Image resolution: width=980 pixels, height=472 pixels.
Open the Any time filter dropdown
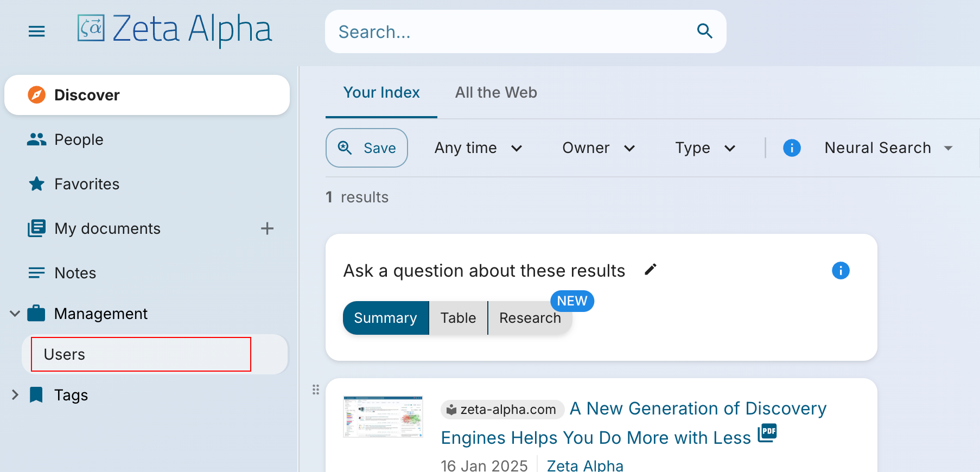tap(478, 148)
